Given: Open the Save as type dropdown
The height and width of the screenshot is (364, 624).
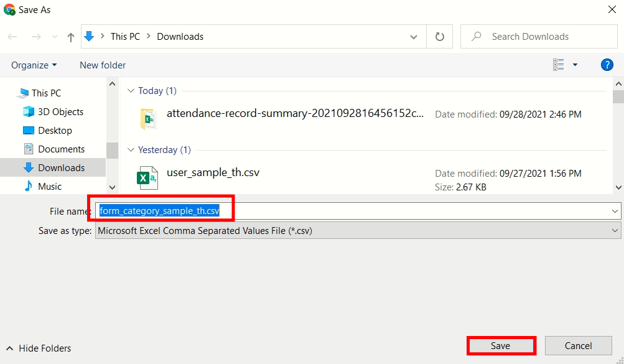Looking at the screenshot, I should [358, 231].
